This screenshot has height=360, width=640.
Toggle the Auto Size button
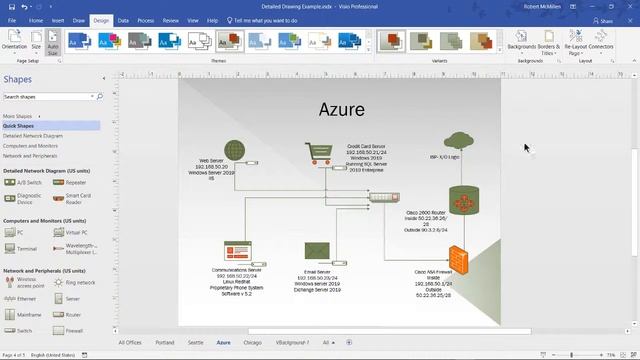pyautogui.click(x=53, y=42)
